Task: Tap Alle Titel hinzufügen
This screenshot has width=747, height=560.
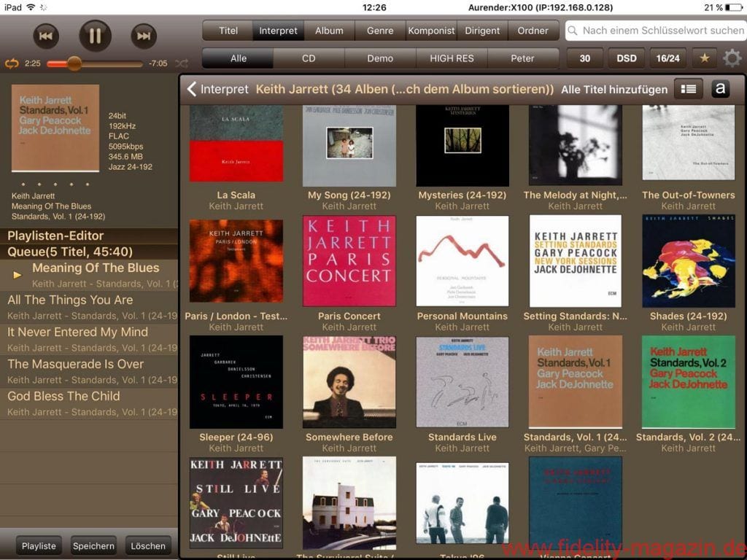Action: click(614, 89)
